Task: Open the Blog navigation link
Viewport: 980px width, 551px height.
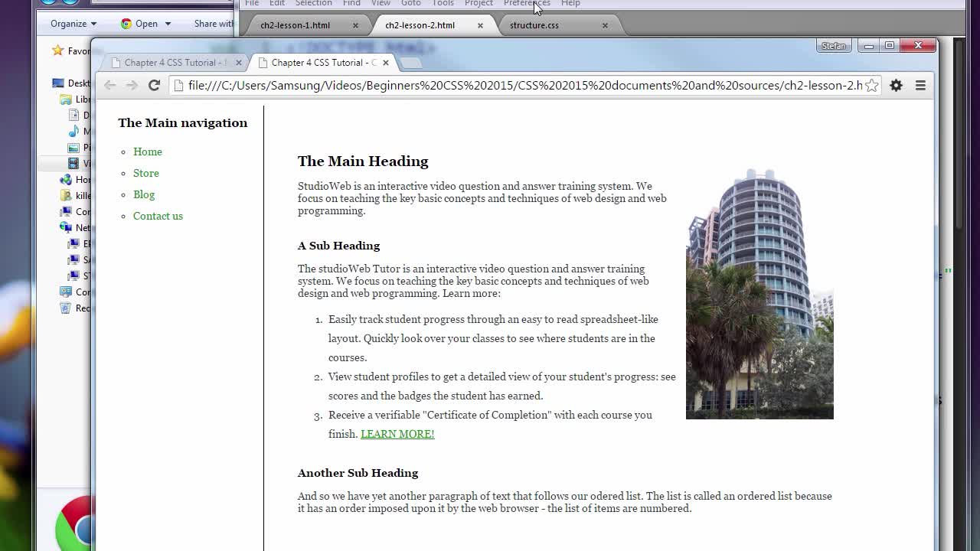Action: click(144, 194)
